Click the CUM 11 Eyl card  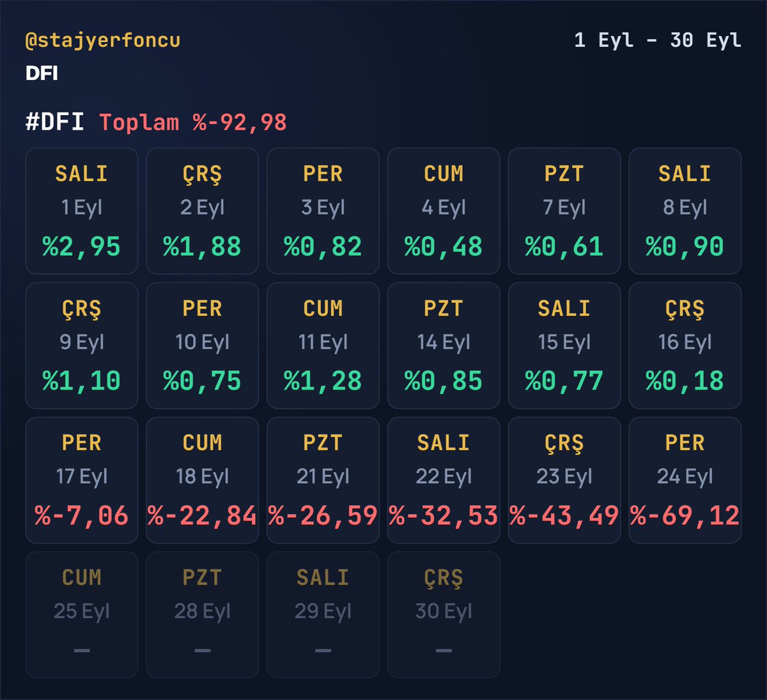pyautogui.click(x=323, y=346)
